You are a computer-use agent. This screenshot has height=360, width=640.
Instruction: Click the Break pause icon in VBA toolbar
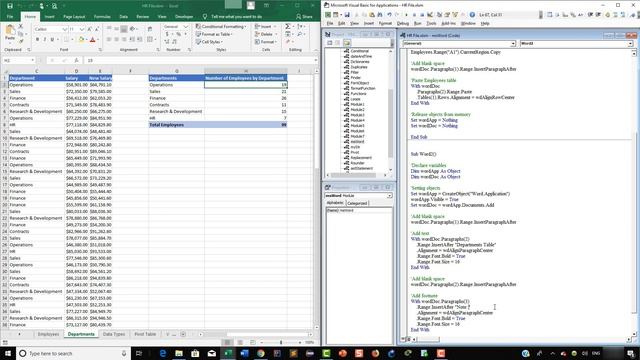point(414,15)
